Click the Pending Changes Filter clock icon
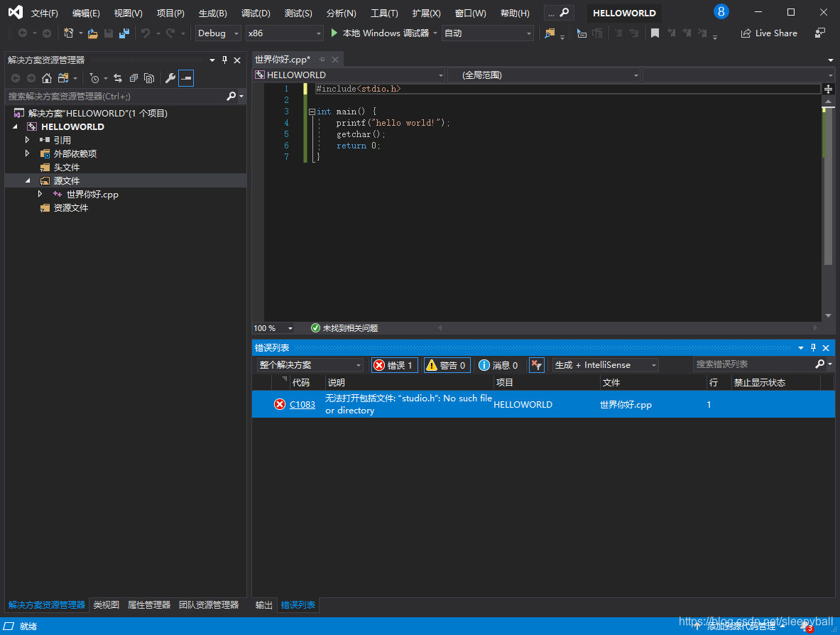 [94, 78]
